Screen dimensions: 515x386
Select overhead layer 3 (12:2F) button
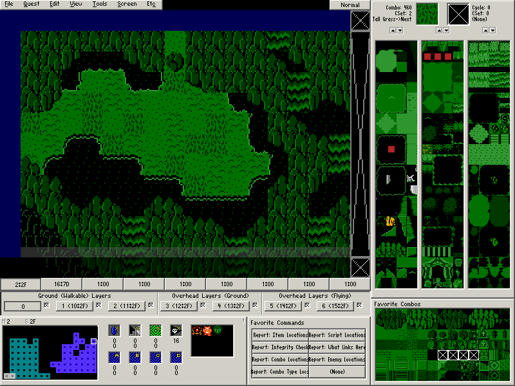pos(179,306)
